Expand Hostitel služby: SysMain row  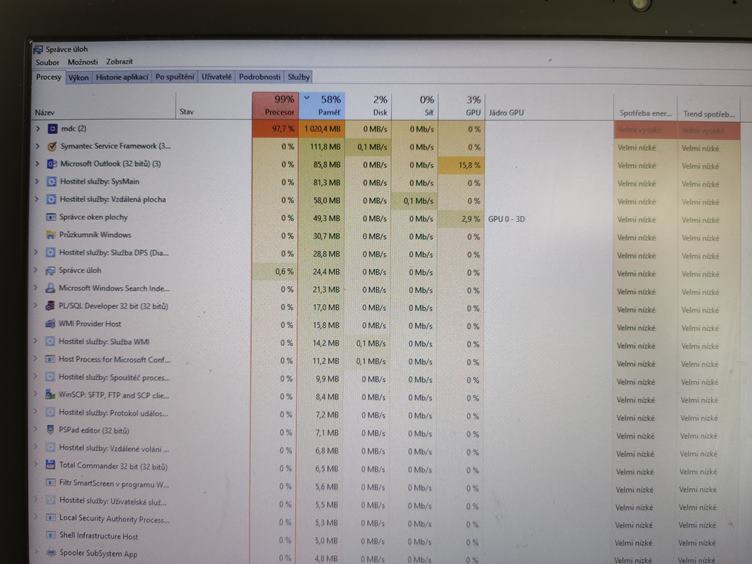[36, 182]
